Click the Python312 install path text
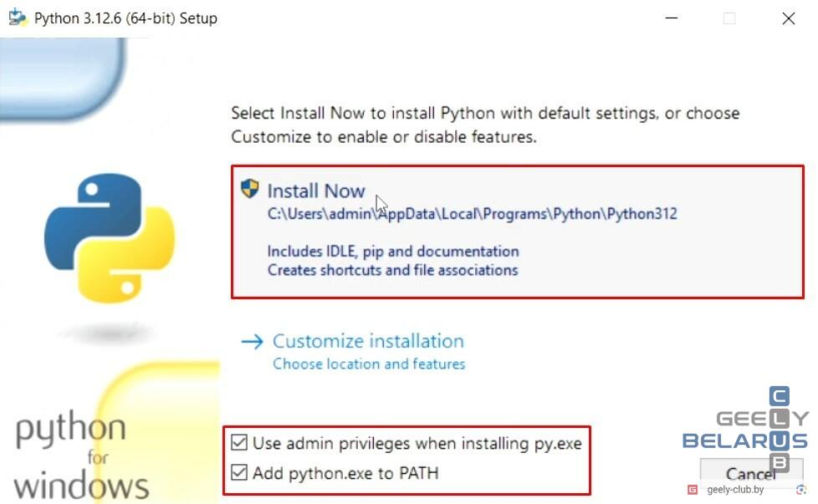 click(472, 214)
